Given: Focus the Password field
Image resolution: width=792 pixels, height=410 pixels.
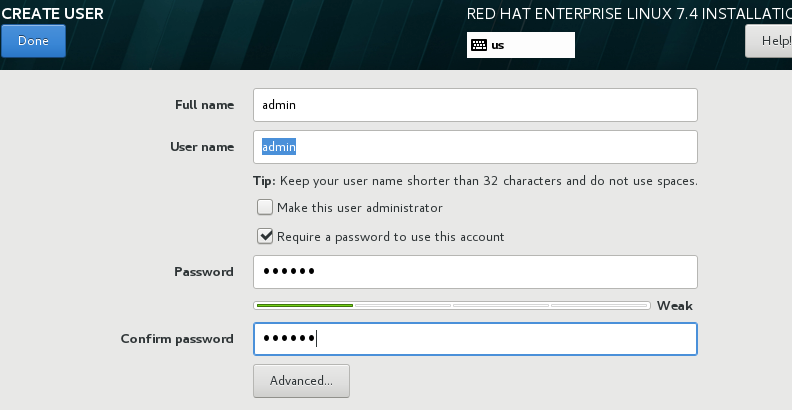Looking at the screenshot, I should click(475, 272).
